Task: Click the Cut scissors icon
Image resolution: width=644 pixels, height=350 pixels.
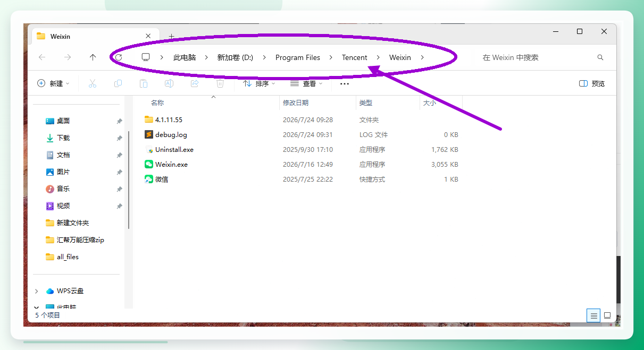Action: coord(92,83)
